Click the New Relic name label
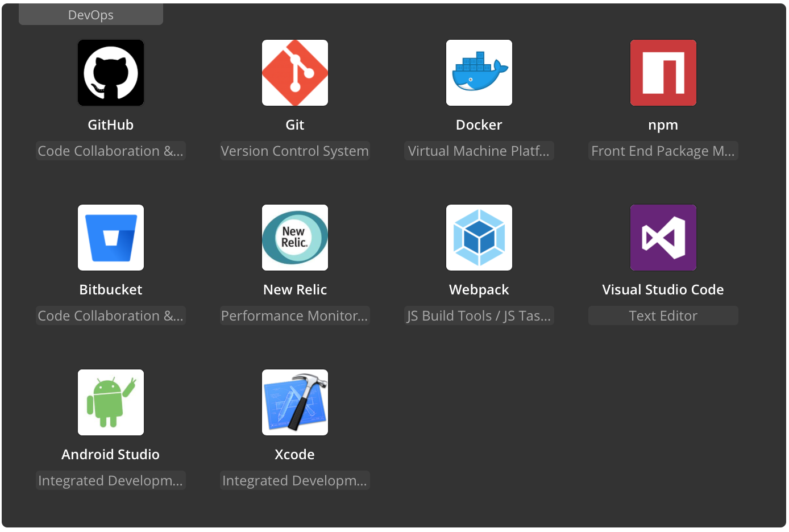789x532 pixels. coord(295,290)
